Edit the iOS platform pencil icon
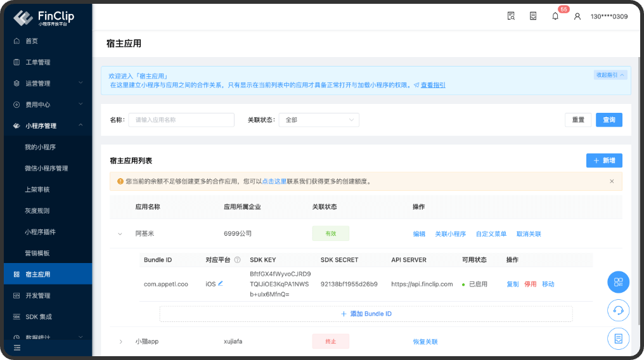 click(x=221, y=284)
